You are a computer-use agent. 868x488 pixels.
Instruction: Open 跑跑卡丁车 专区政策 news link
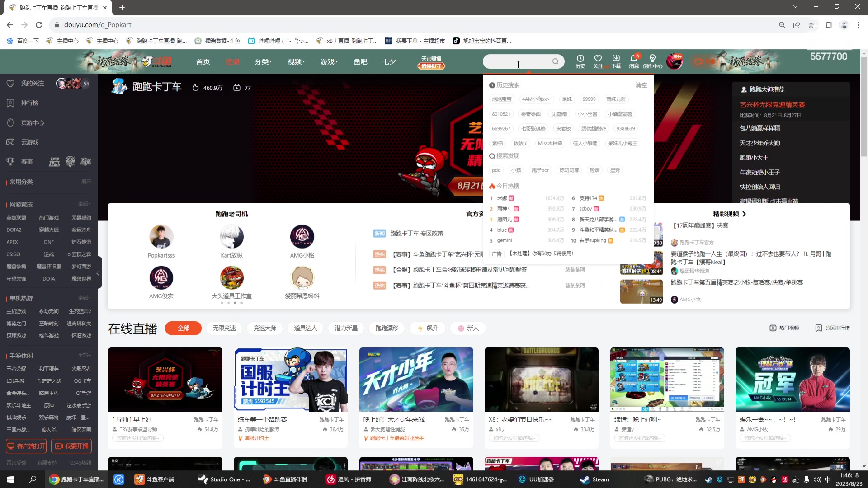pyautogui.click(x=417, y=234)
